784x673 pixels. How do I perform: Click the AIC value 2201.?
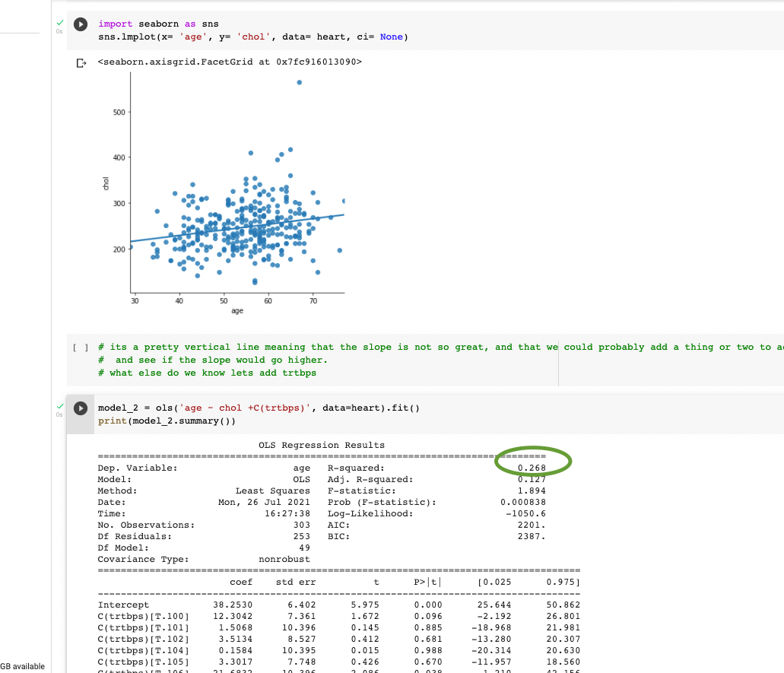tap(532, 525)
